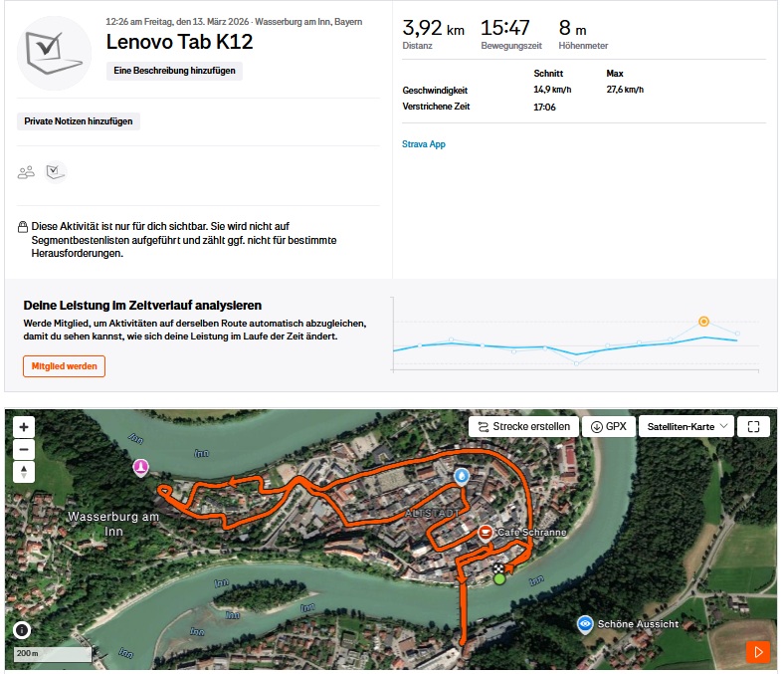Click the orange play flyover button
This screenshot has height=674, width=784.
(x=758, y=653)
